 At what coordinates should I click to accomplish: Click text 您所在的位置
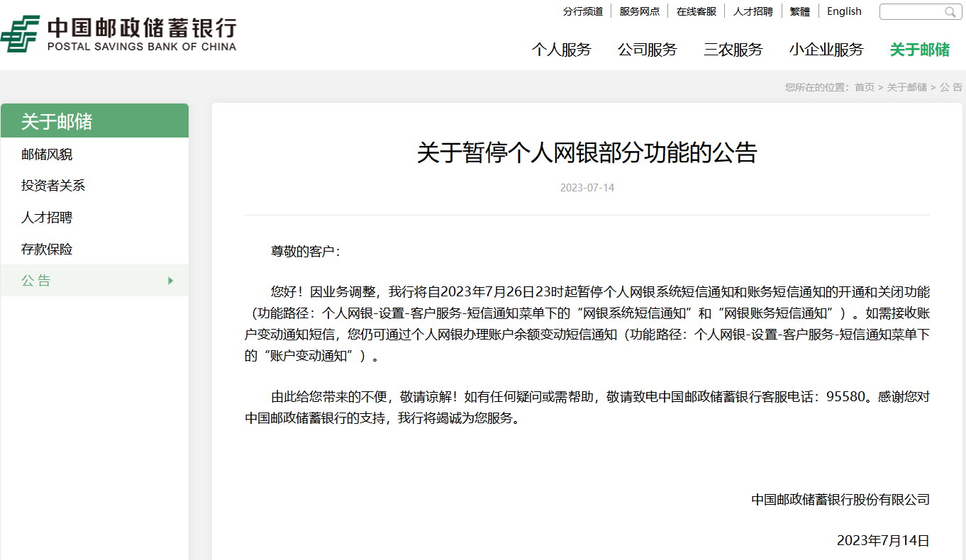pos(816,87)
